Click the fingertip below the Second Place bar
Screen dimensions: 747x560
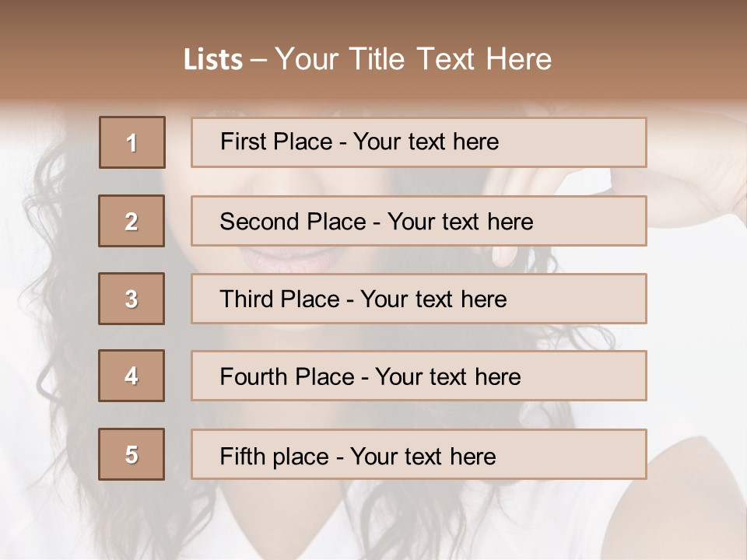click(504, 257)
